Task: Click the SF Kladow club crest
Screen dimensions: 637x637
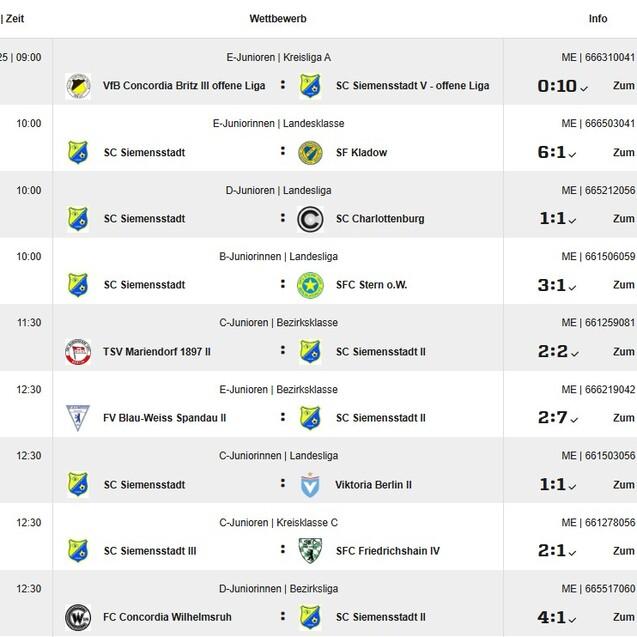Action: tap(310, 152)
